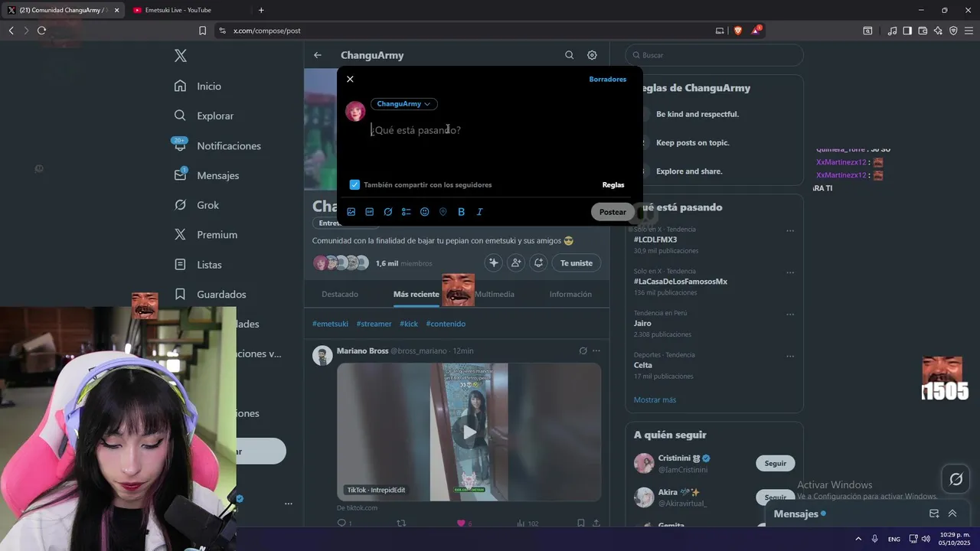
Task: Open #LCDLFMX3 trending topic
Action: point(655,240)
